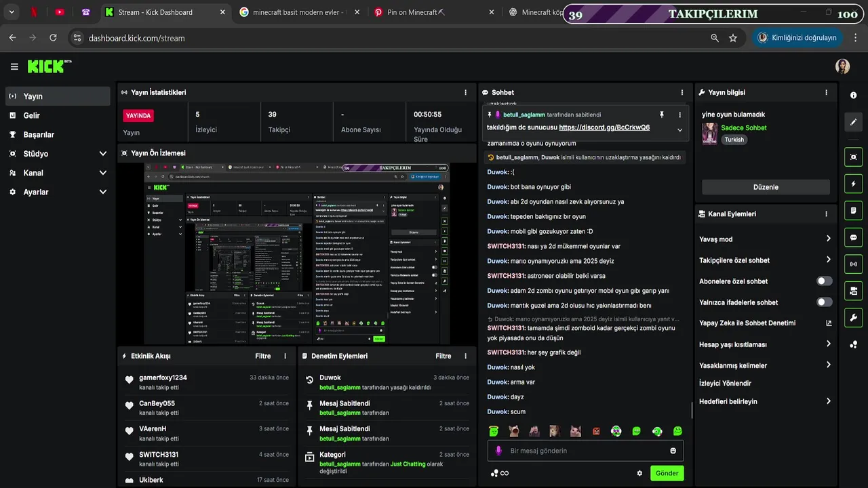Screen dimensions: 868x488
Task: Open Etkinlik Akışı three-dot menu
Action: pyautogui.click(x=285, y=356)
